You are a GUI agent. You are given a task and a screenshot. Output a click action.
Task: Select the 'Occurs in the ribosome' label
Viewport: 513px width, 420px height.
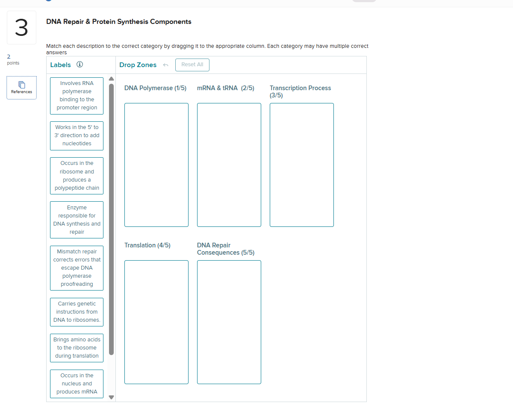[77, 176]
